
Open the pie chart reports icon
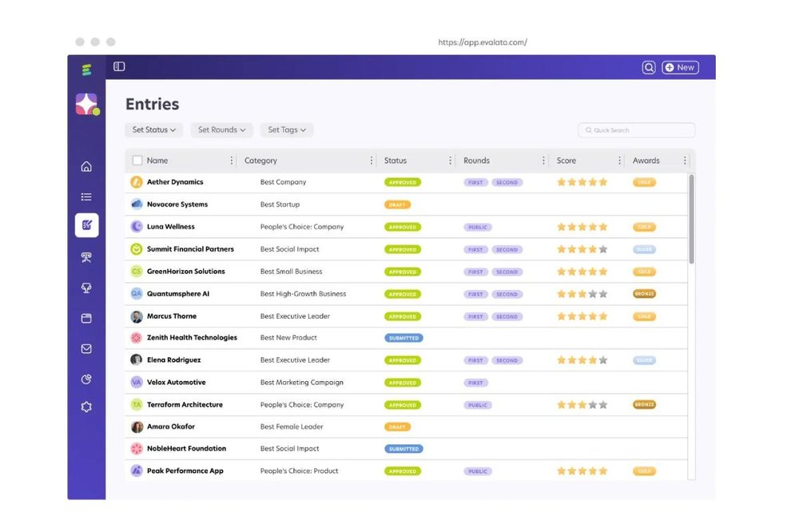coord(86,379)
